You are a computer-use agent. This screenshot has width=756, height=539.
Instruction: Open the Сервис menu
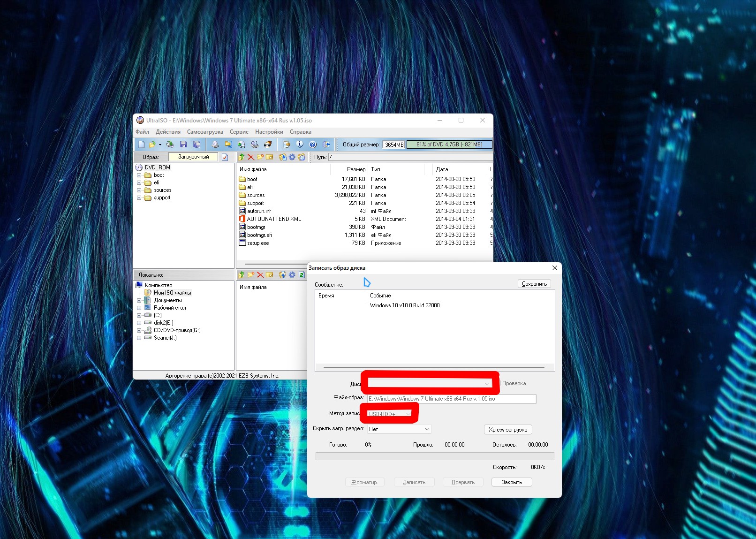[x=239, y=132]
